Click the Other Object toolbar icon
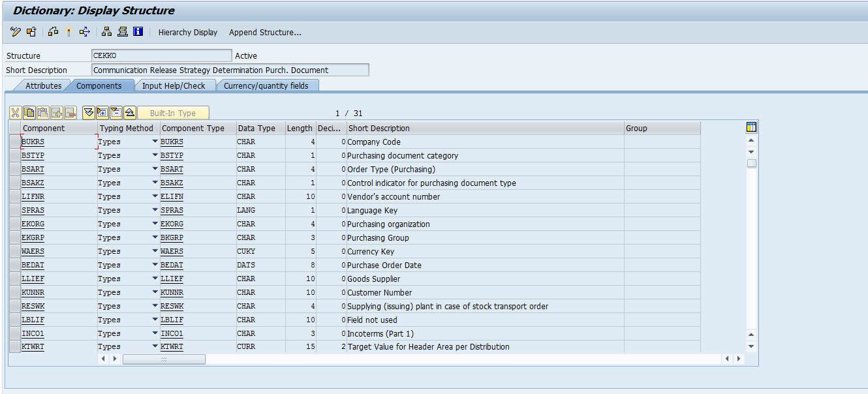The width and height of the screenshot is (868, 394). (x=31, y=32)
